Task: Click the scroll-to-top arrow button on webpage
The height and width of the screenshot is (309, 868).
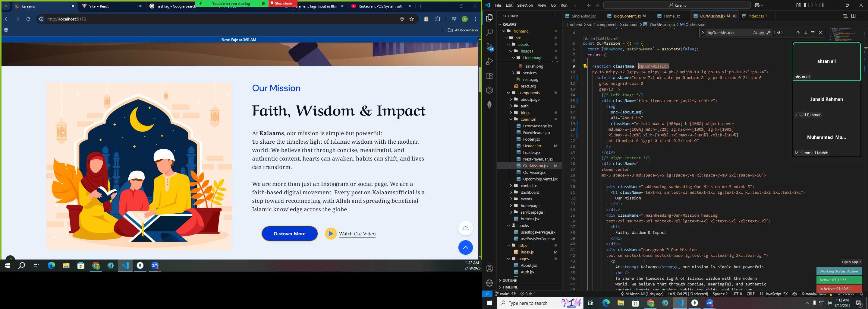Action: coord(465,248)
